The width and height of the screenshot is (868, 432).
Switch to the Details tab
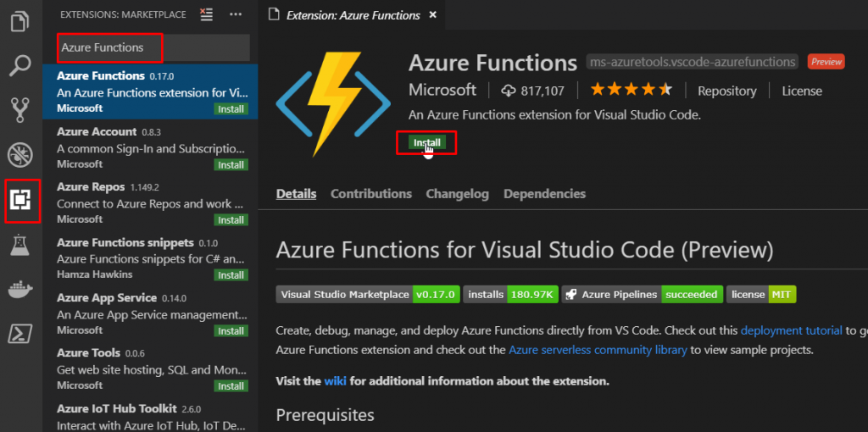tap(296, 194)
